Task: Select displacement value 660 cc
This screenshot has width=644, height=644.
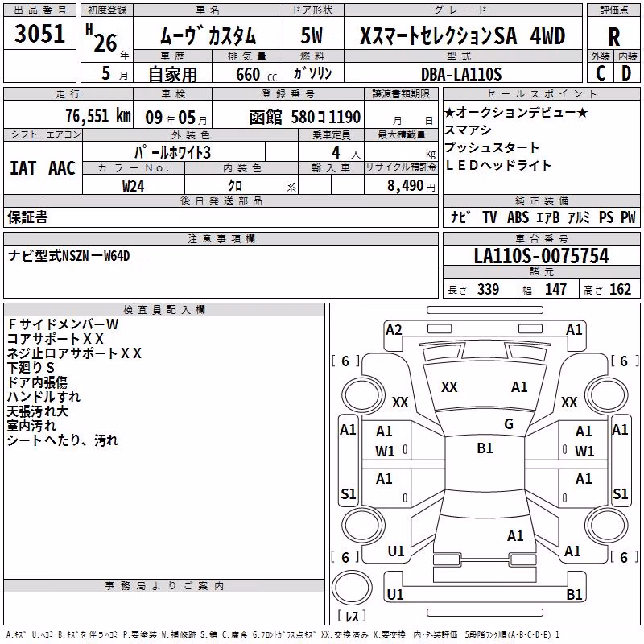Action: pyautogui.click(x=256, y=74)
